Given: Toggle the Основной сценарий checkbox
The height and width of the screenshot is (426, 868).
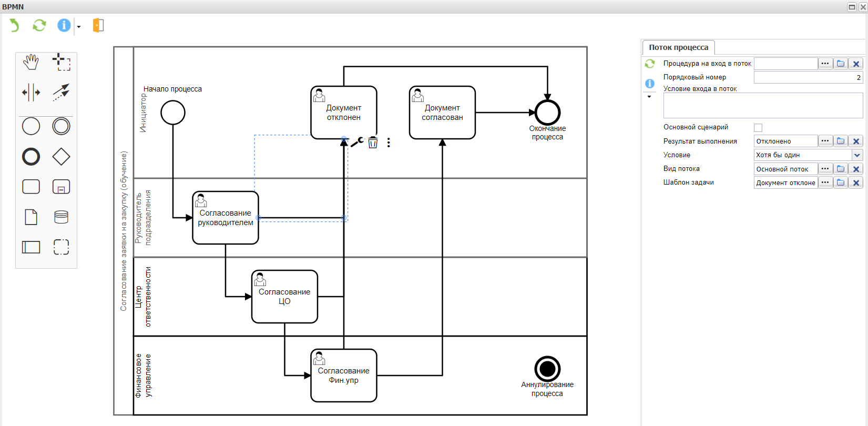Looking at the screenshot, I should 758,128.
